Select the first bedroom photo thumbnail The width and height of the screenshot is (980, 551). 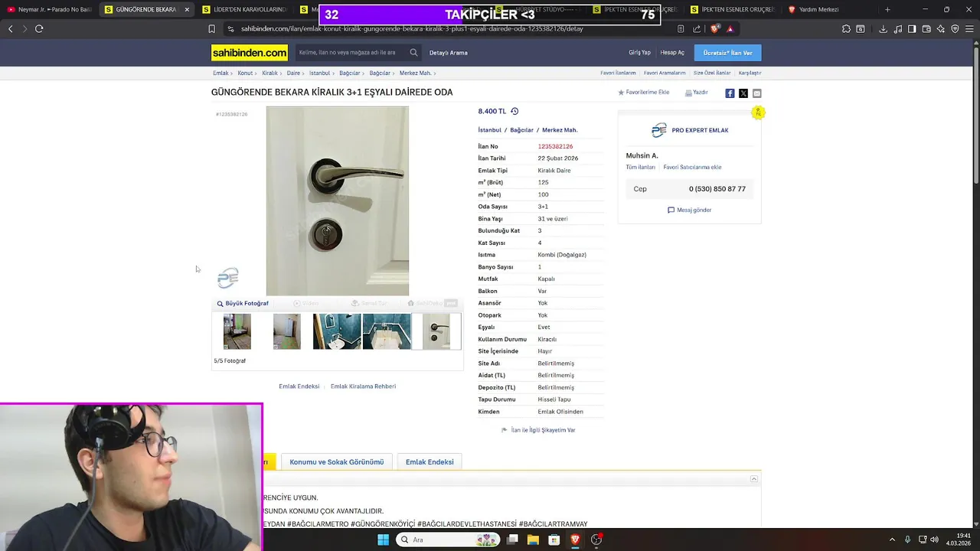(237, 331)
